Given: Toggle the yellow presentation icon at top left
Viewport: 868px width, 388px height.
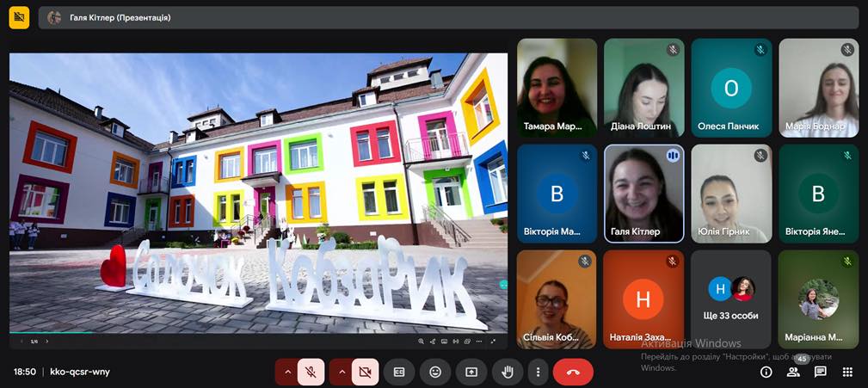Looking at the screenshot, I should click(x=19, y=17).
